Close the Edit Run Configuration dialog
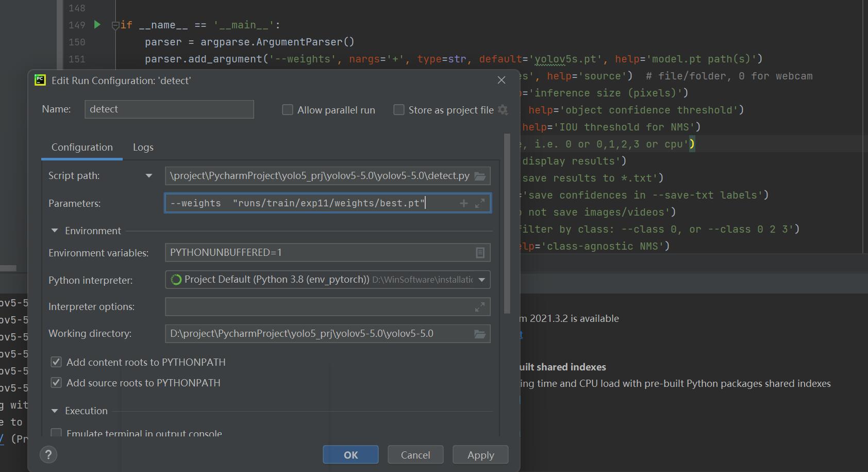This screenshot has width=868, height=472. tap(502, 80)
